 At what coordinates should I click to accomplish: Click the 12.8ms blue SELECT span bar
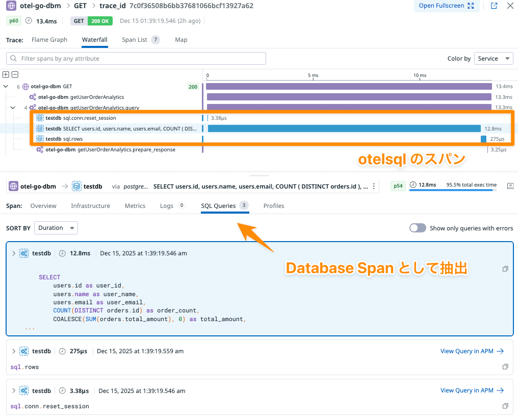click(344, 128)
